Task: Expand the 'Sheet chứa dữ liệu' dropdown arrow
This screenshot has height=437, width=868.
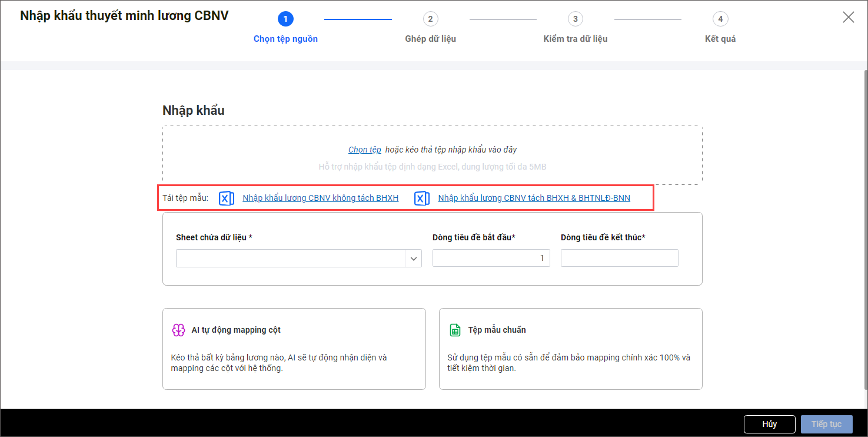Action: coord(414,259)
